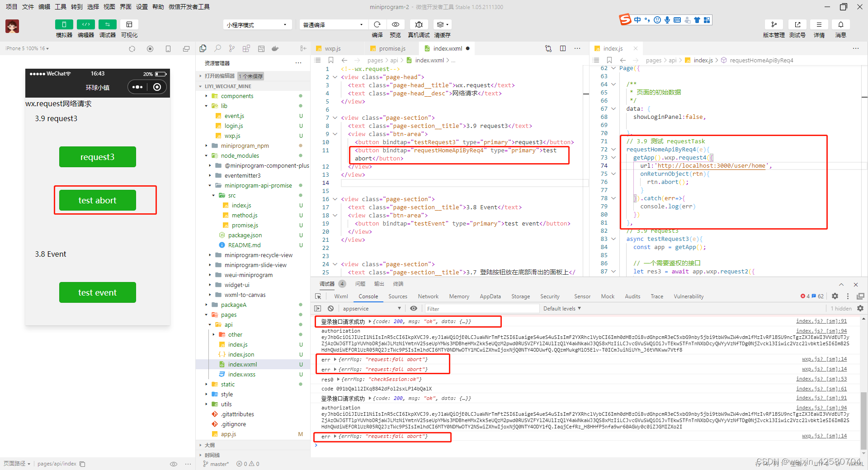Toggle the simulator panel button
Viewport: 868px width, 470px height.
pyautogui.click(x=64, y=24)
